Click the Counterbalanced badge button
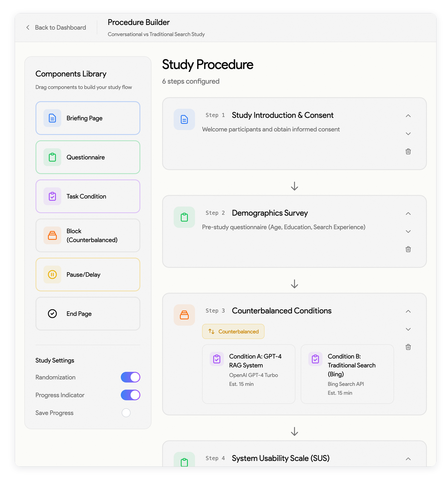Image resolution: width=448 pixels, height=483 pixels. pyautogui.click(x=233, y=332)
